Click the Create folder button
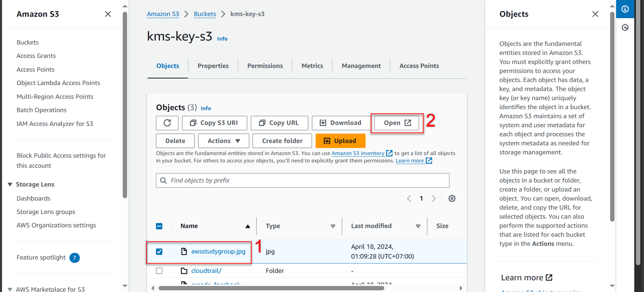Viewport: 644px width, 292px height. tap(282, 141)
